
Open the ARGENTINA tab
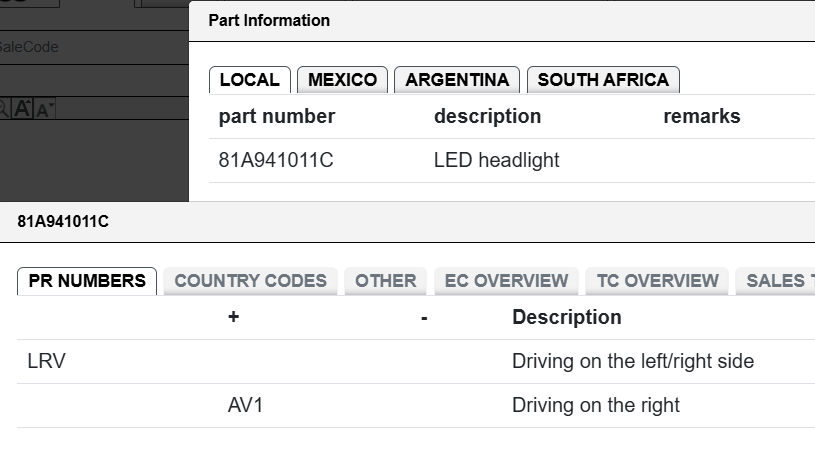pyautogui.click(x=457, y=80)
